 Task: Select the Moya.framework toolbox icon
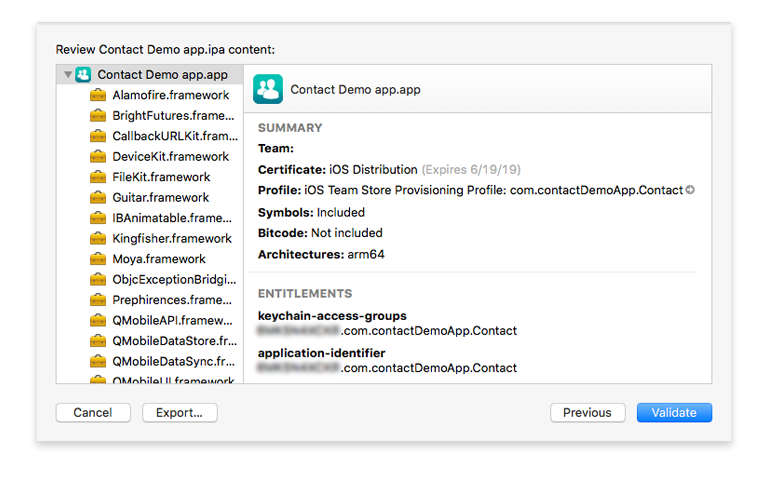point(98,259)
